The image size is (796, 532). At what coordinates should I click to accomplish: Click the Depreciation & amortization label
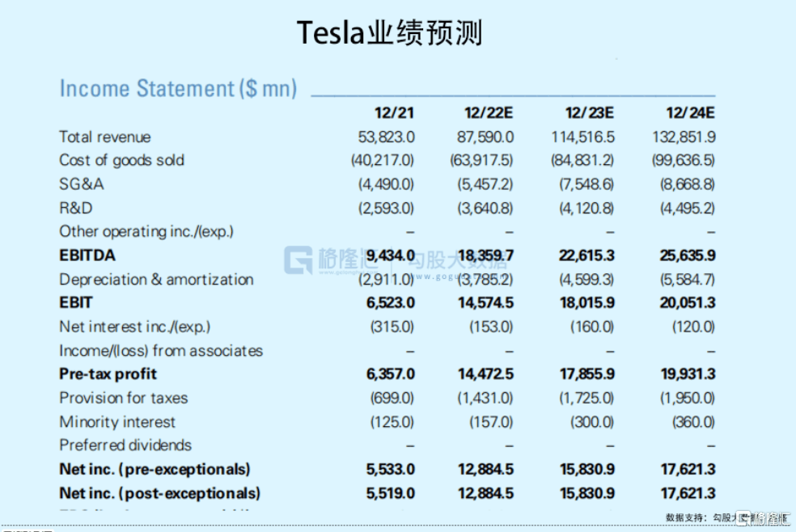point(156,280)
